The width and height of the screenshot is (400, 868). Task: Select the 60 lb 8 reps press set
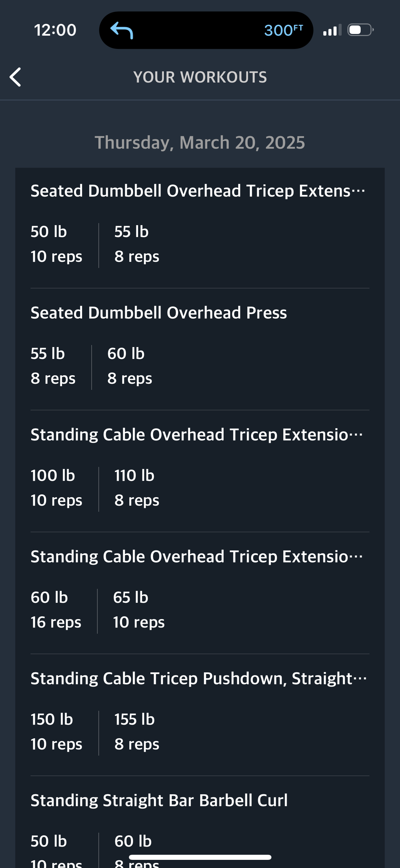tap(130, 366)
